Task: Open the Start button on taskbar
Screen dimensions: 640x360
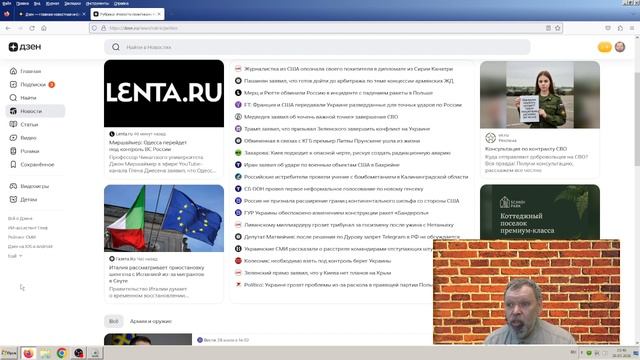Action: click(x=9, y=353)
